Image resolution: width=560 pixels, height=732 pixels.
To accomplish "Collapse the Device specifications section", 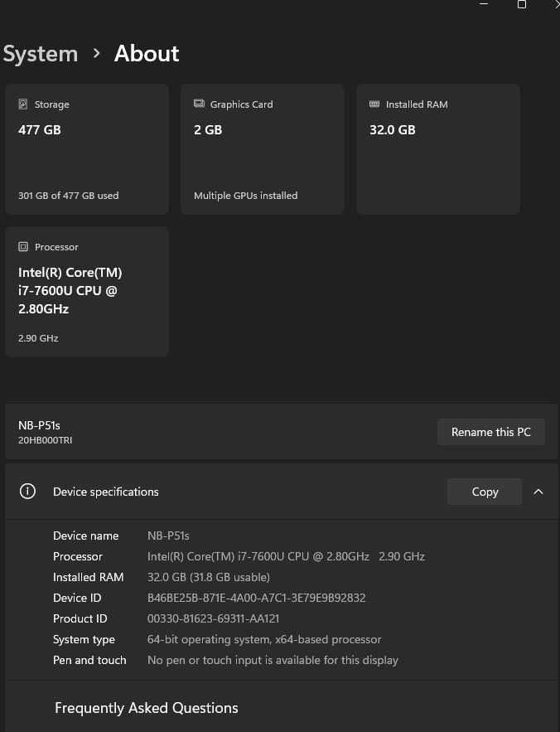I will coord(538,492).
